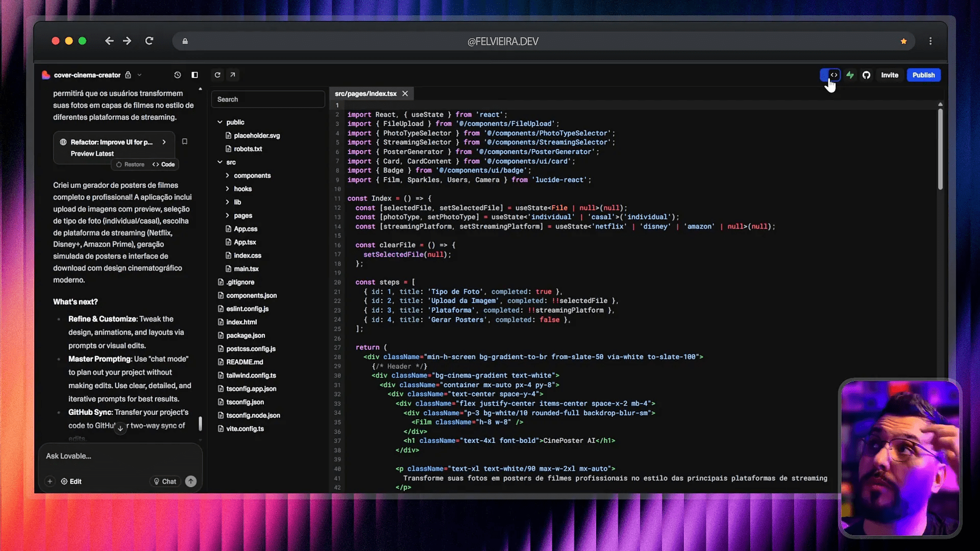Open robots.txt file
Image resolution: width=980 pixels, height=551 pixels.
tap(248, 149)
